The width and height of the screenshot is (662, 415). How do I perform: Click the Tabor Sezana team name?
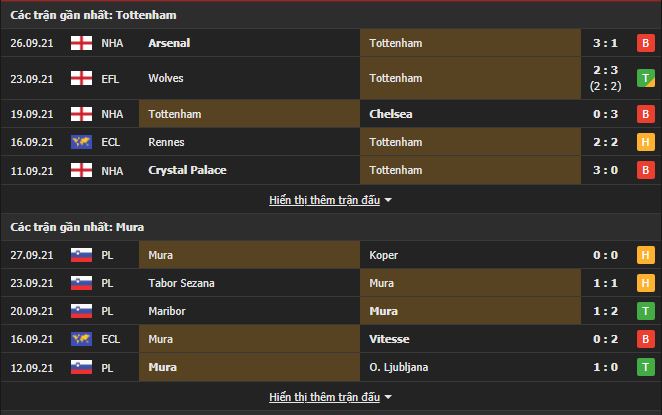click(181, 283)
